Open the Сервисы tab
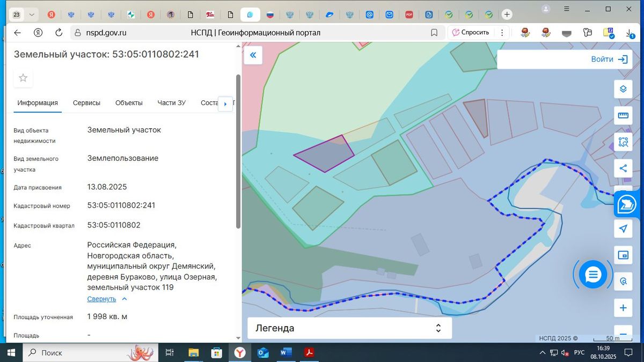Viewport: 644px width, 362px height. click(86, 103)
